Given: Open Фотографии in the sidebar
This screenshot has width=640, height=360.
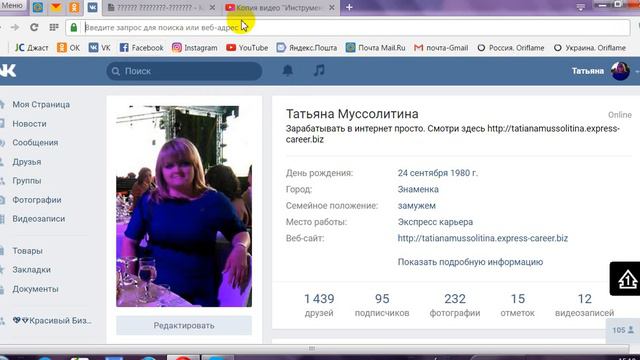Looking at the screenshot, I should [37, 200].
